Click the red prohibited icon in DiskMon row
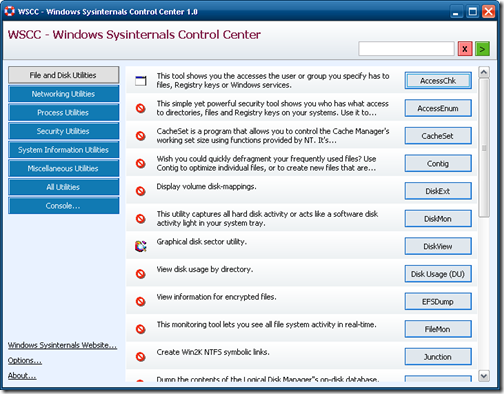 pos(141,219)
